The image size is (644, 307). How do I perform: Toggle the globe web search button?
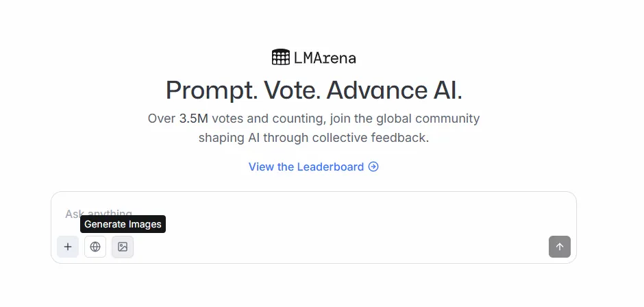[x=95, y=247]
